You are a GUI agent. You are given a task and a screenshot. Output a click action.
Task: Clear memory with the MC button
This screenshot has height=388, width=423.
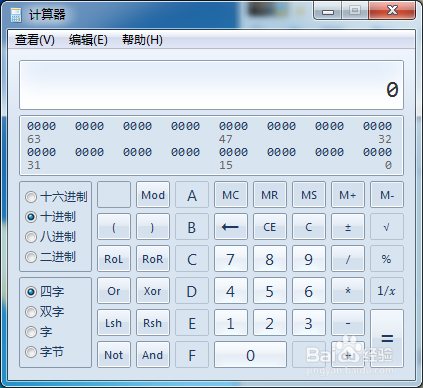[x=231, y=195]
